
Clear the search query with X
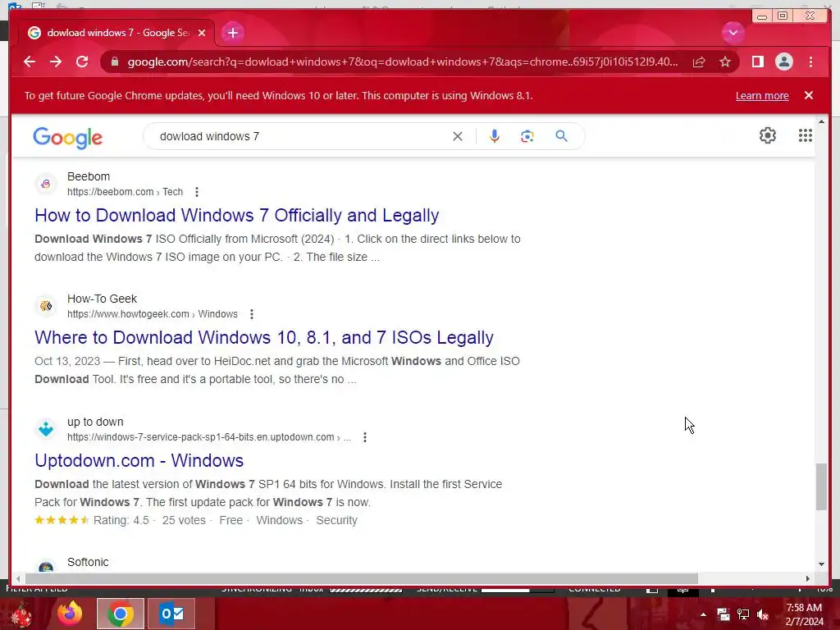pos(458,136)
